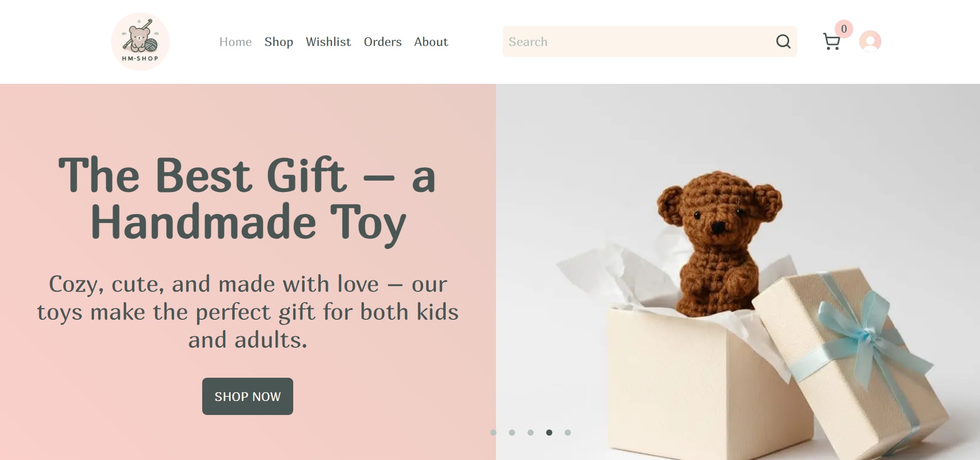Viewport: 980px width, 460px height.
Task: Click the teddy bear gift box image
Action: pos(738,272)
